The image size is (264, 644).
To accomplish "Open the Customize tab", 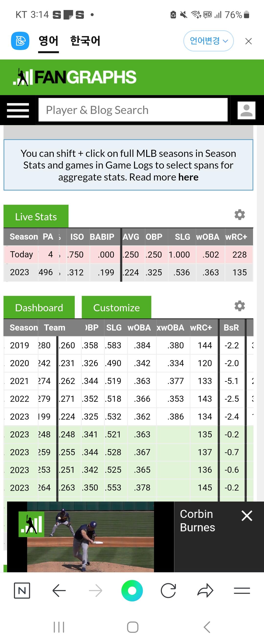I will [x=116, y=308].
